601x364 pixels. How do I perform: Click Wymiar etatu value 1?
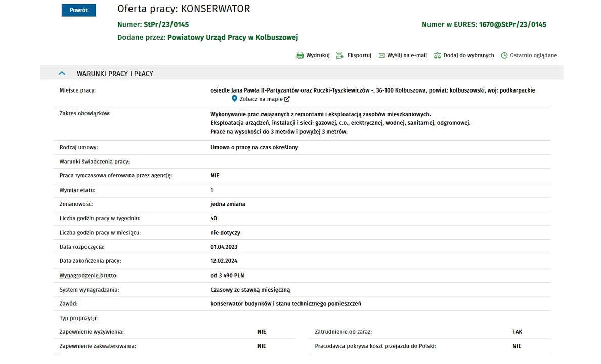(x=212, y=190)
